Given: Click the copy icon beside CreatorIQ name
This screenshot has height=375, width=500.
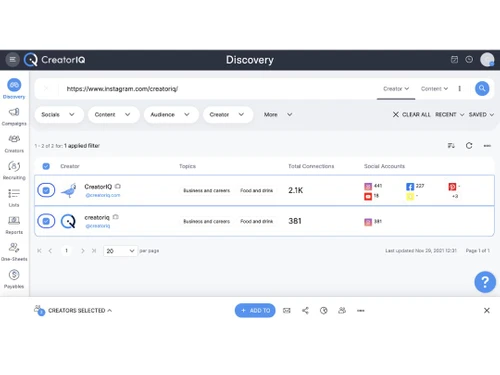Looking at the screenshot, I should coord(118,186).
